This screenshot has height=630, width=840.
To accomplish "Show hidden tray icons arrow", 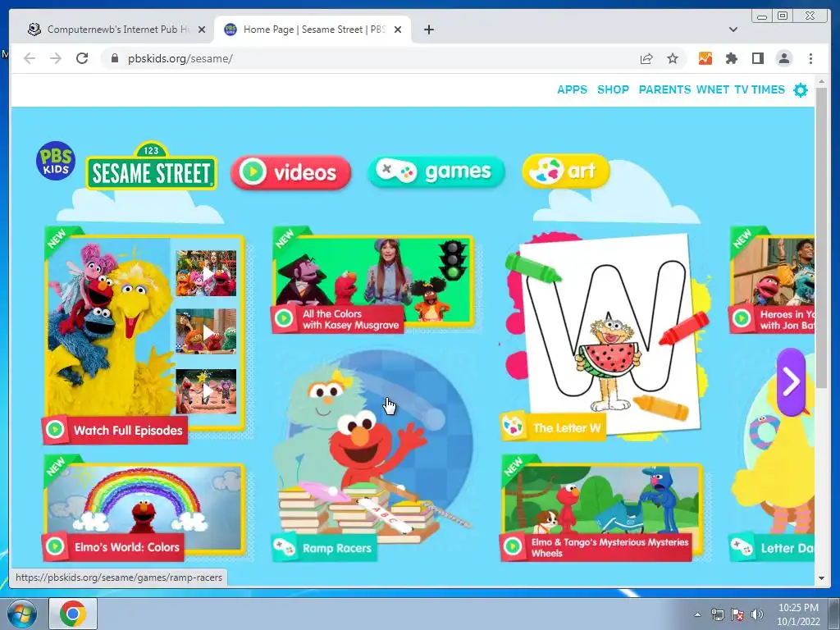I will (x=697, y=614).
